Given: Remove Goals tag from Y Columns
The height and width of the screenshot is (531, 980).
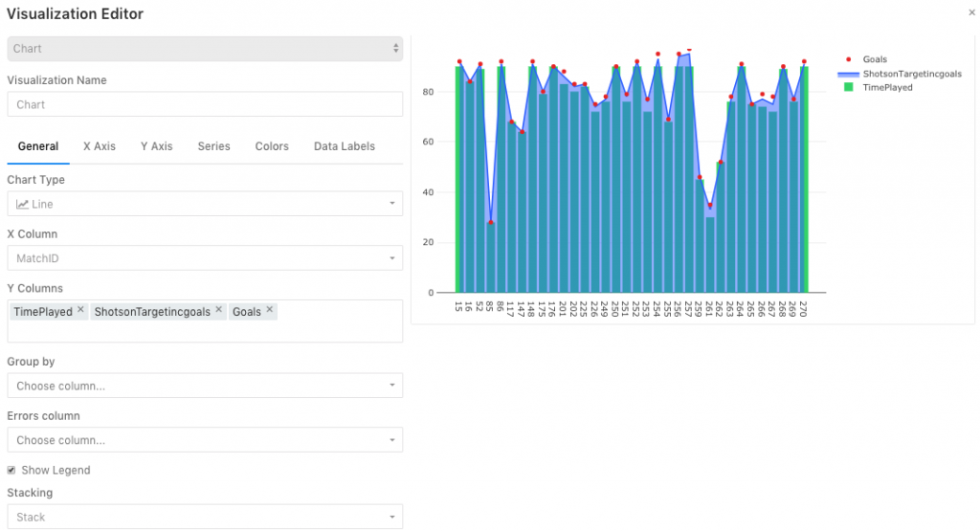Looking at the screenshot, I should 269,310.
